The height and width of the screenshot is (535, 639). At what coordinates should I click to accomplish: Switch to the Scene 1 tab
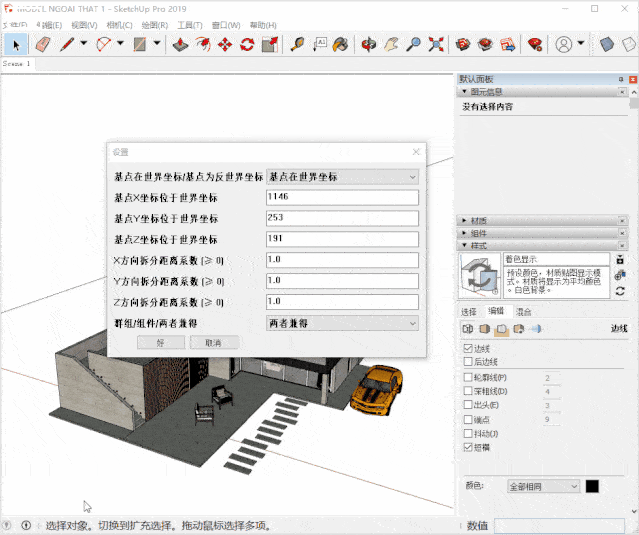coord(17,64)
